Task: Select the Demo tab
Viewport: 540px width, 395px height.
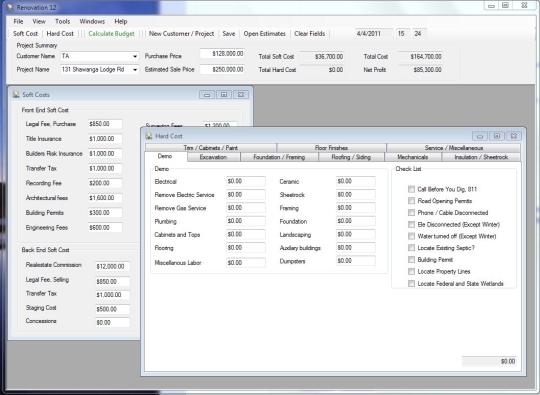Action: point(165,156)
